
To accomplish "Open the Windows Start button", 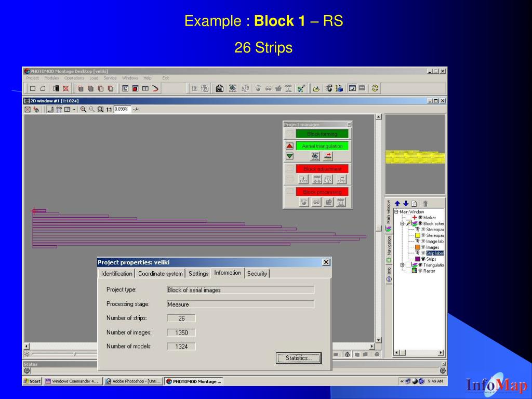I will click(32, 381).
